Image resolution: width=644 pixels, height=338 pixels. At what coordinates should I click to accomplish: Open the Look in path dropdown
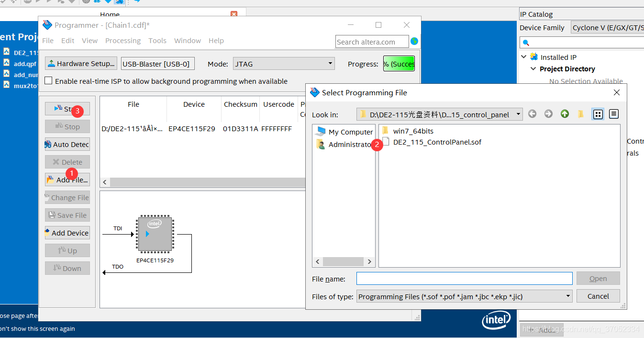(x=440, y=114)
